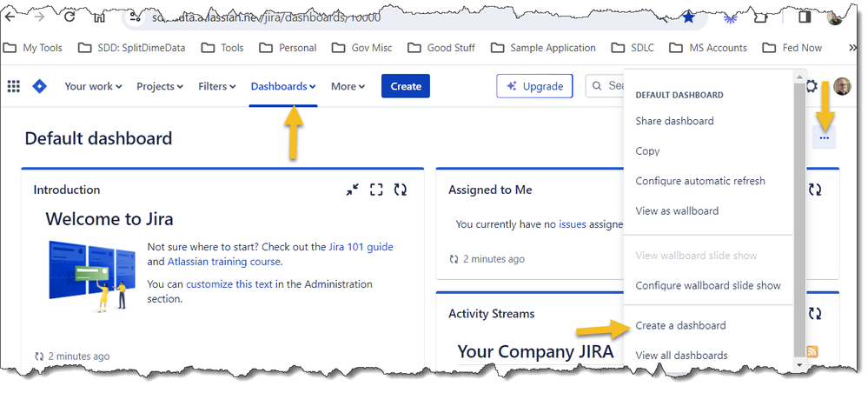Viewport: 868px width, 393px height.
Task: Open the SDLC bookmark folder
Action: pos(633,48)
